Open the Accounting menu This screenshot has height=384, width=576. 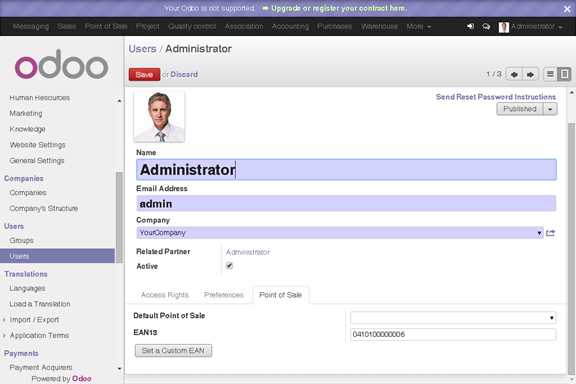[x=290, y=26]
